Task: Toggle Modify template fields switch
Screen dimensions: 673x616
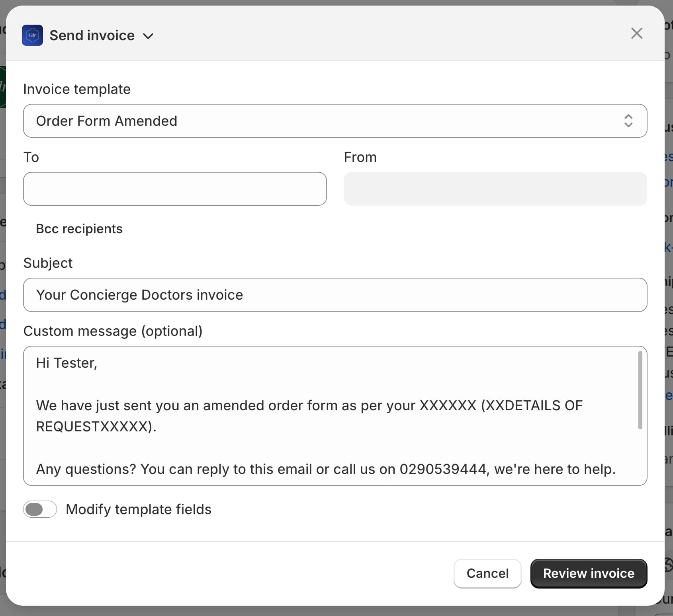Action: pyautogui.click(x=40, y=509)
